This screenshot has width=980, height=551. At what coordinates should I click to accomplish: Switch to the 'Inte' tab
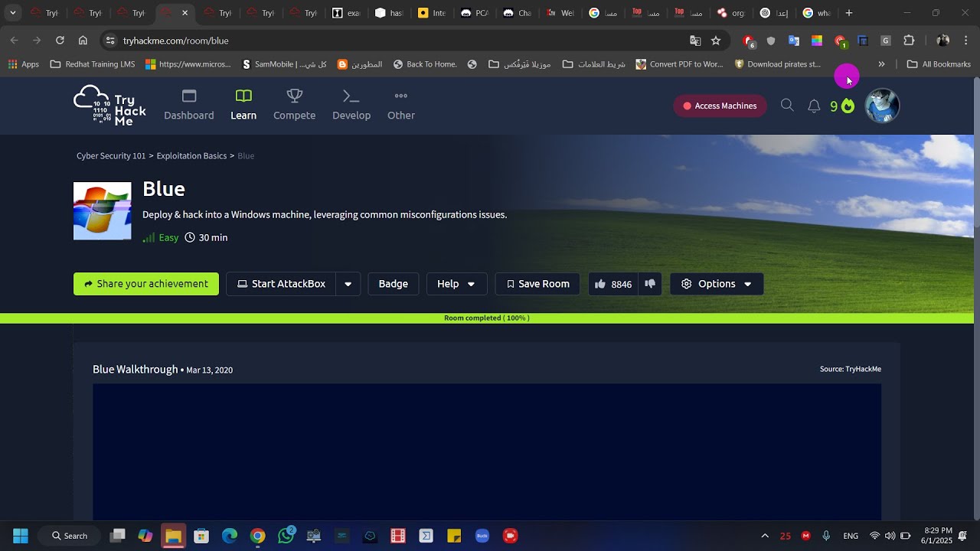click(432, 13)
